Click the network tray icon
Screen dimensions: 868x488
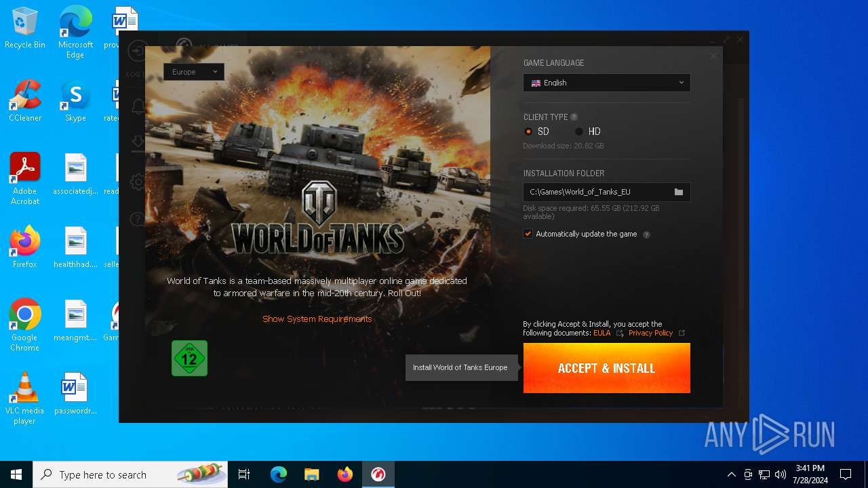tap(764, 474)
